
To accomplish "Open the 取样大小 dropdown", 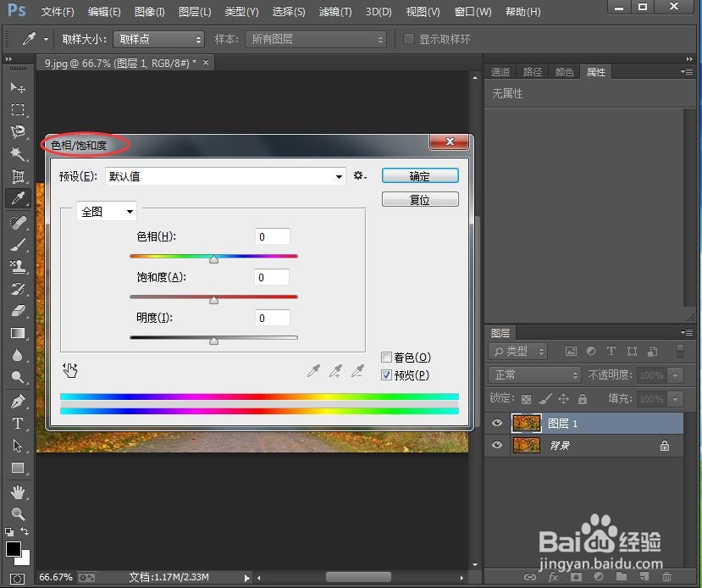I will point(159,40).
